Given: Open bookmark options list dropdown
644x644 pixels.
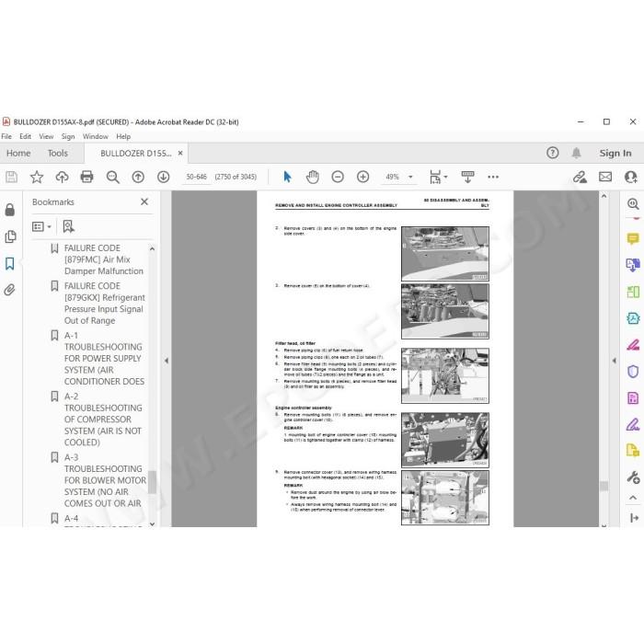Looking at the screenshot, I should 41,226.
